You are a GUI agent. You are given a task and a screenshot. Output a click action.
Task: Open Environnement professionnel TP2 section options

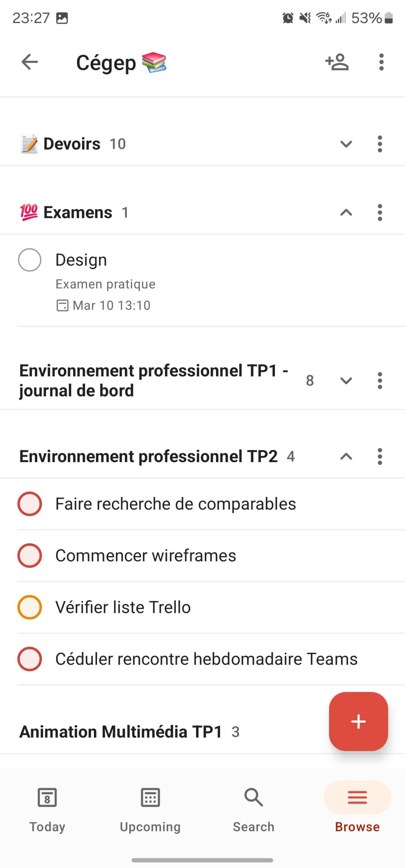click(x=380, y=456)
